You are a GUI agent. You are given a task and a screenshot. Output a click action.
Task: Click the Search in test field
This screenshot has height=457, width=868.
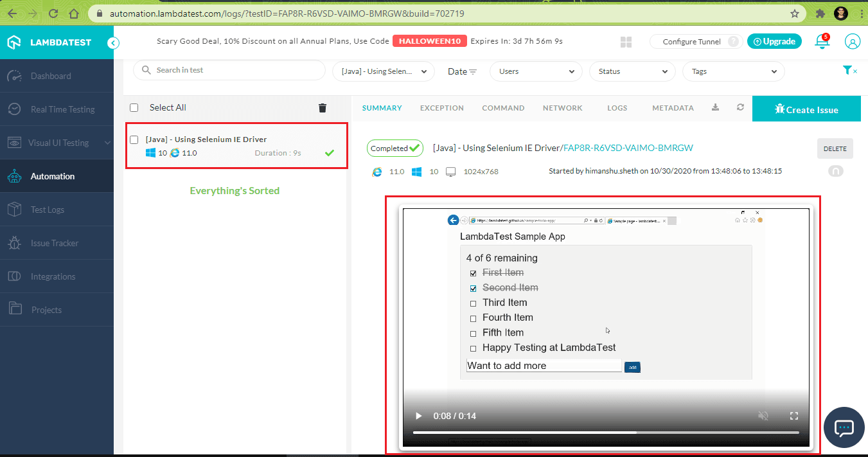tap(229, 70)
